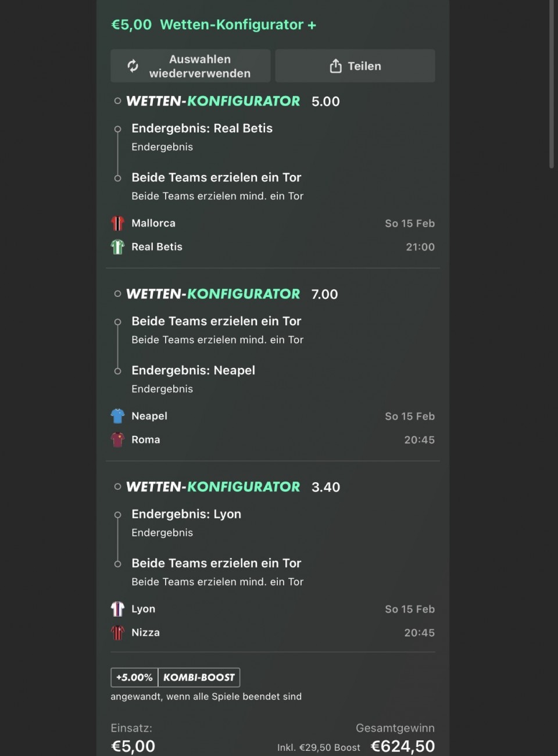558x756 pixels.
Task: Click the Nizza jersey icon
Action: pyautogui.click(x=117, y=632)
